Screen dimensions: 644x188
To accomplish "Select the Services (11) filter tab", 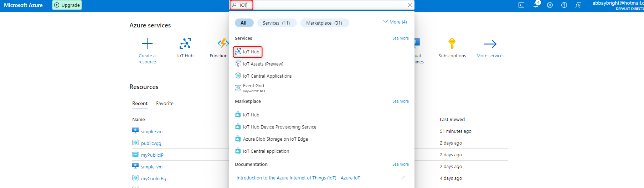I will point(276,23).
